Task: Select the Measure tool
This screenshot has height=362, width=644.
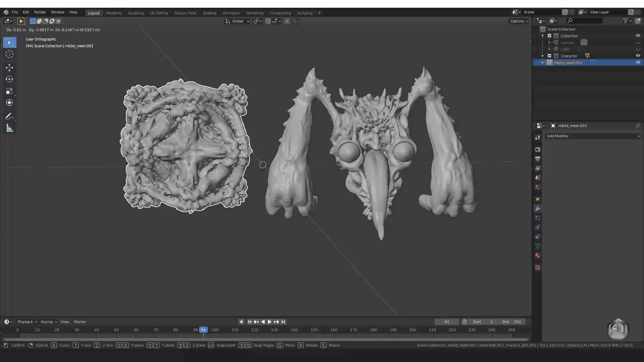Action: (9, 128)
